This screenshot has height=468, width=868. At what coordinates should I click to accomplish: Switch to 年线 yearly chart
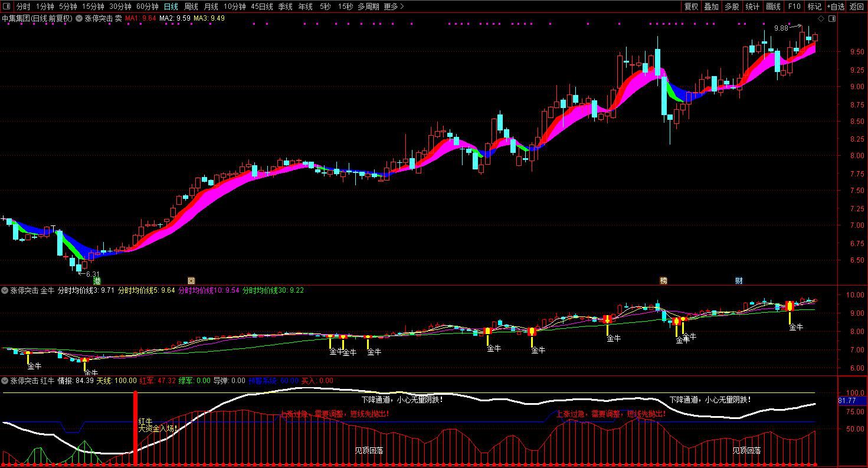tap(305, 6)
